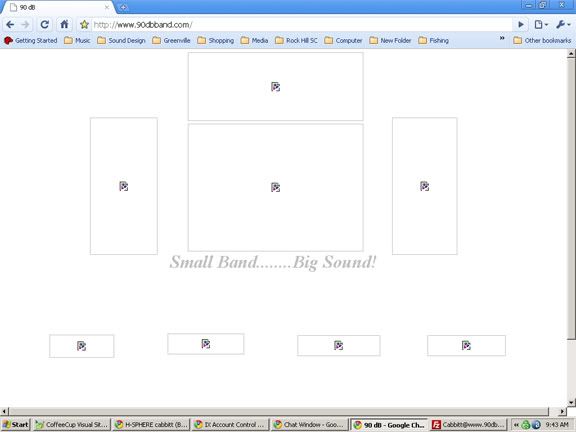Open a new tab with the plus button
Screen dimensions: 576x432
[x=123, y=7]
